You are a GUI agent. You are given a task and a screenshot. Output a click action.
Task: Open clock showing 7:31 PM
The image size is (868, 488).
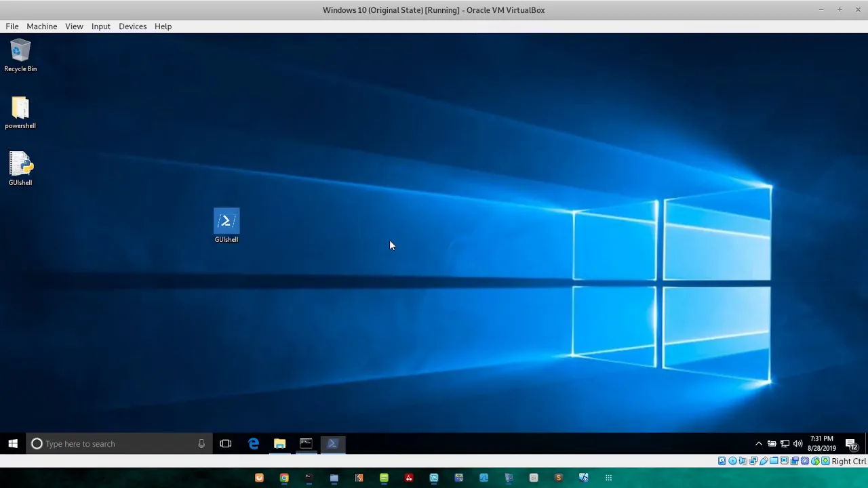pos(821,444)
